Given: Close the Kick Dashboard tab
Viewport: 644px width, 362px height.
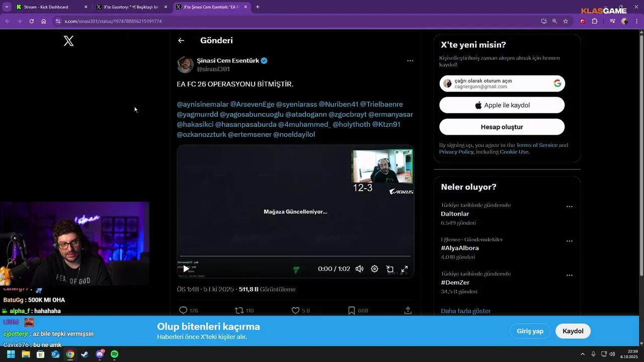Looking at the screenshot, I should pos(86,7).
